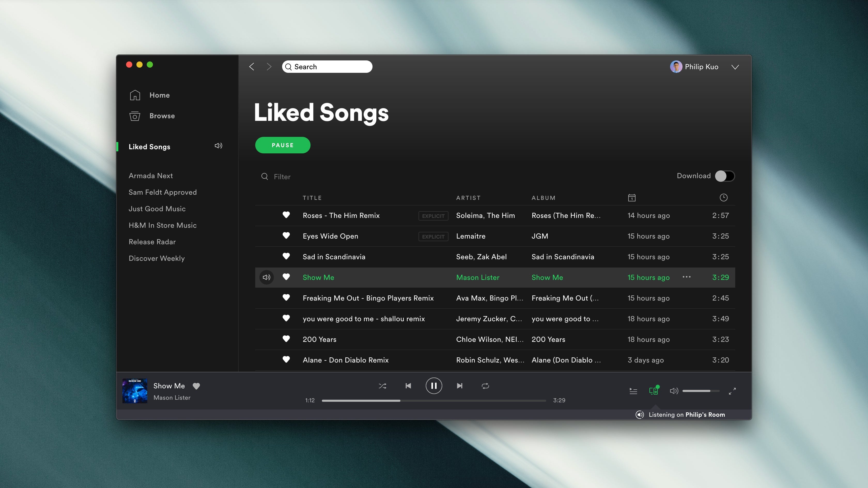Skip to previous track
The image size is (868, 488).
[408, 386]
